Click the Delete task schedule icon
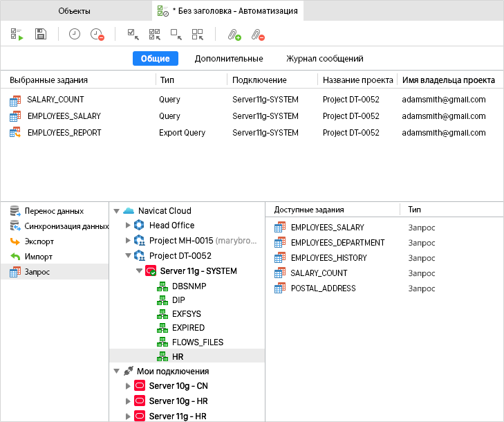 click(x=97, y=34)
